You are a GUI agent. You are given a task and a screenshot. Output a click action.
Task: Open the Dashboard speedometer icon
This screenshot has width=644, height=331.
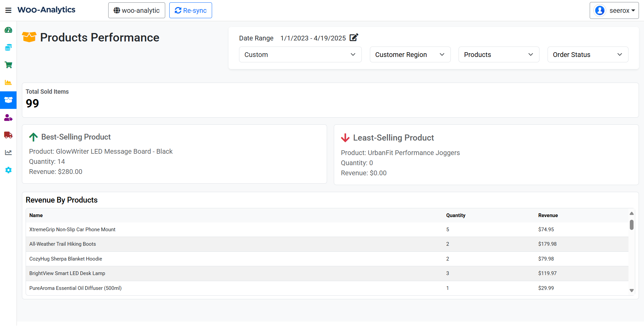click(8, 30)
